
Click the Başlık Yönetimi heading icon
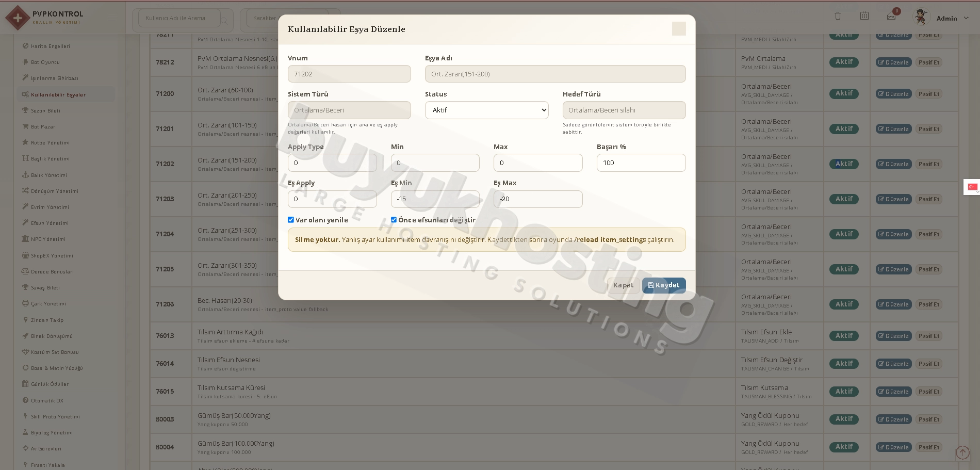coord(25,158)
